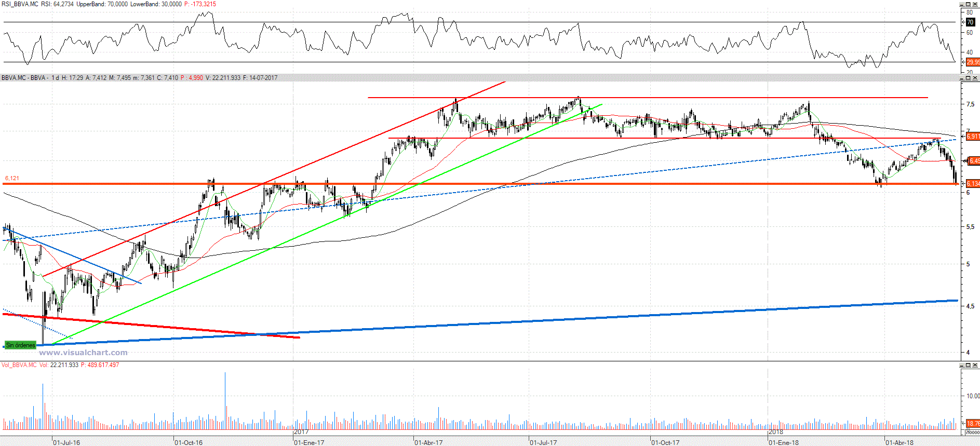Viewport: 980px width, 446px height.
Task: Click the 01-Abr-18 date axis label
Action: 900,442
